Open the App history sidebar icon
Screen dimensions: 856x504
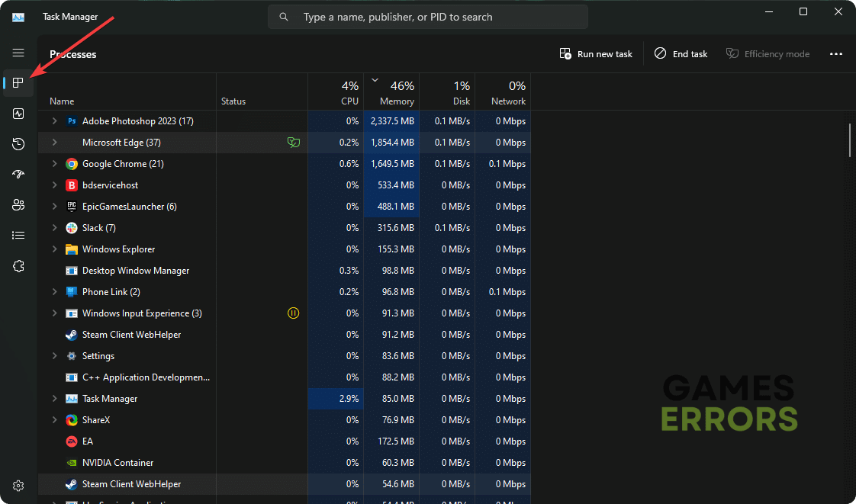(18, 144)
